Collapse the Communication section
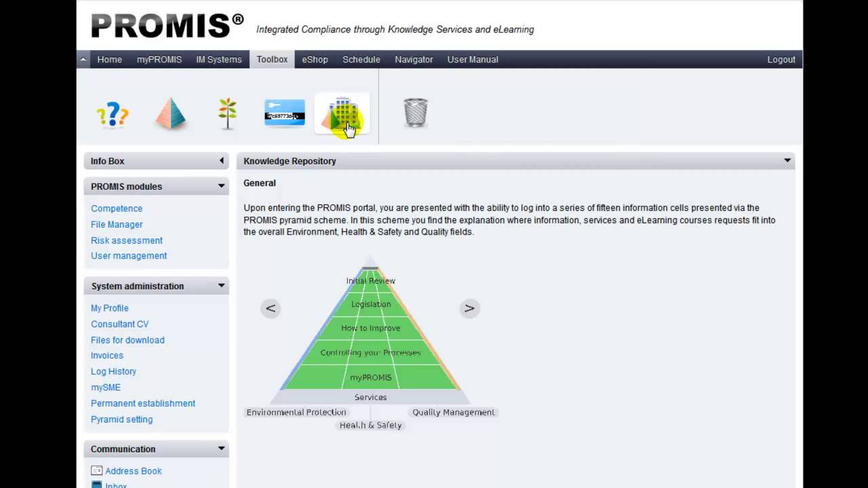868x488 pixels. 221,449
